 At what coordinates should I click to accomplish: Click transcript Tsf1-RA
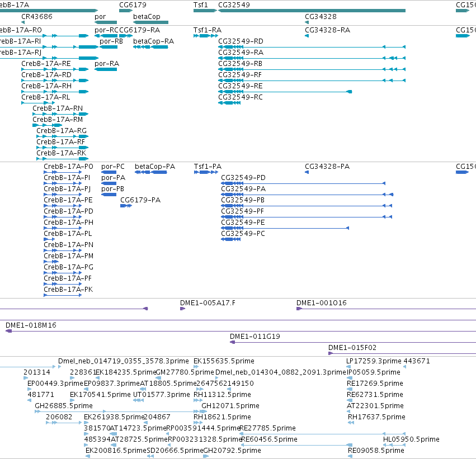208,30
